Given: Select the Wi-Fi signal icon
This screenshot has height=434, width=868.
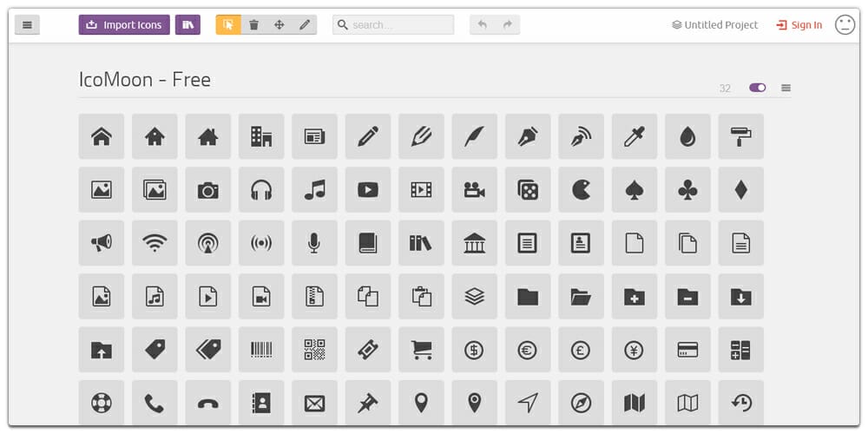Looking at the screenshot, I should pos(155,243).
